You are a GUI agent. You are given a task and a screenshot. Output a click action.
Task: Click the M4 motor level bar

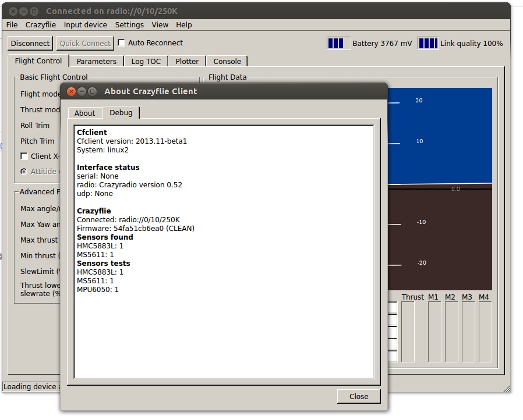coord(485,332)
